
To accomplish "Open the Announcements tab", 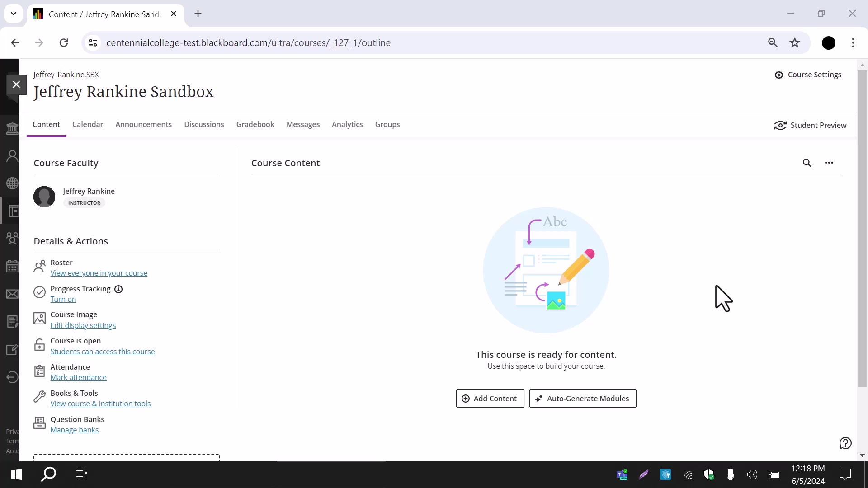I will (143, 124).
